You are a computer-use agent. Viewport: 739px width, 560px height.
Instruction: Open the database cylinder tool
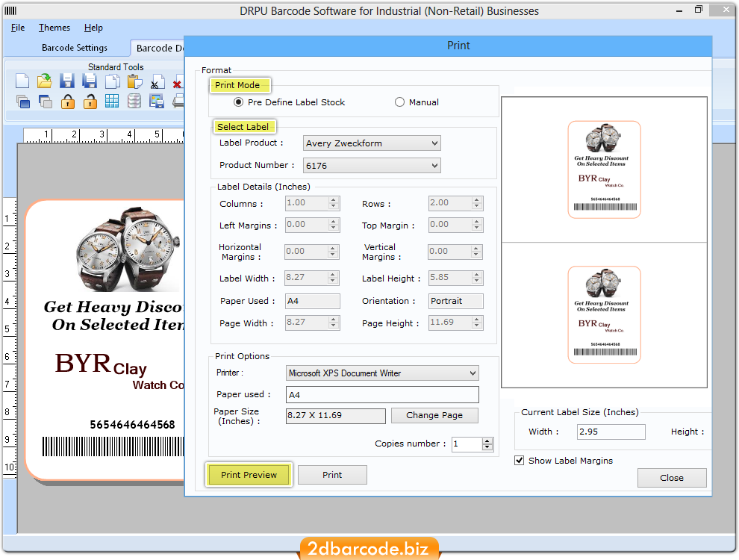click(134, 101)
